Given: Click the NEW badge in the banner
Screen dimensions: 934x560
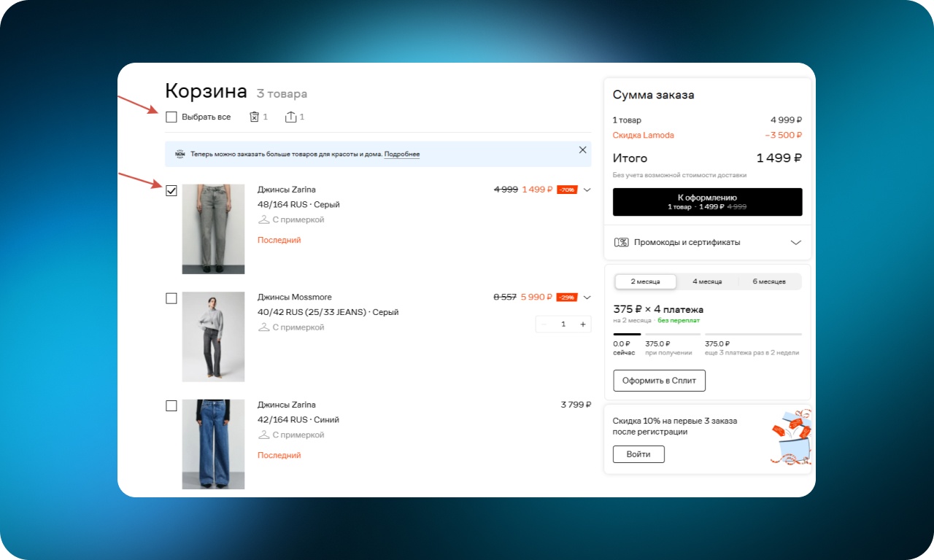Looking at the screenshot, I should (180, 154).
